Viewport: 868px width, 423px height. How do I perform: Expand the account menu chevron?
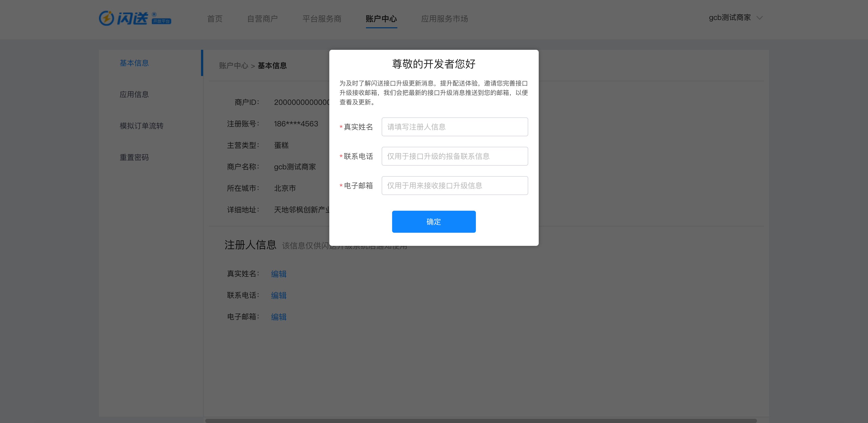click(x=760, y=18)
